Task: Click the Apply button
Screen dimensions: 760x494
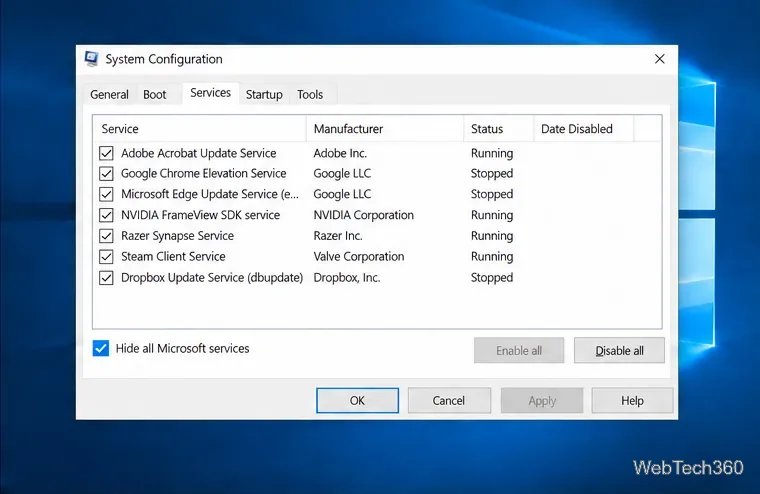Action: [542, 400]
